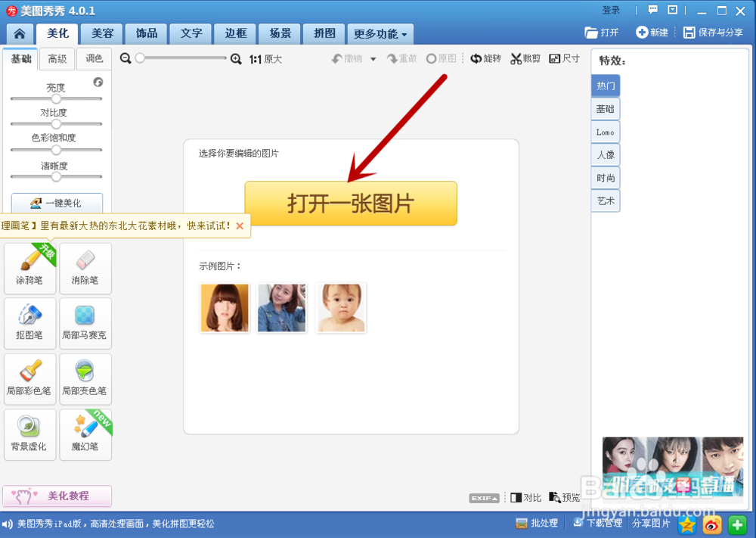Select the Lomo effects category
Viewport: 756px width, 538px height.
coord(606,132)
